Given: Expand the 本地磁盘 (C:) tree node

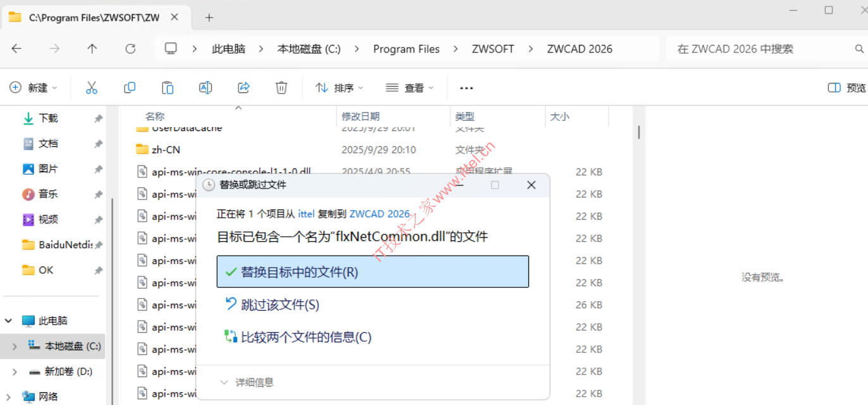Looking at the screenshot, I should pos(15,346).
